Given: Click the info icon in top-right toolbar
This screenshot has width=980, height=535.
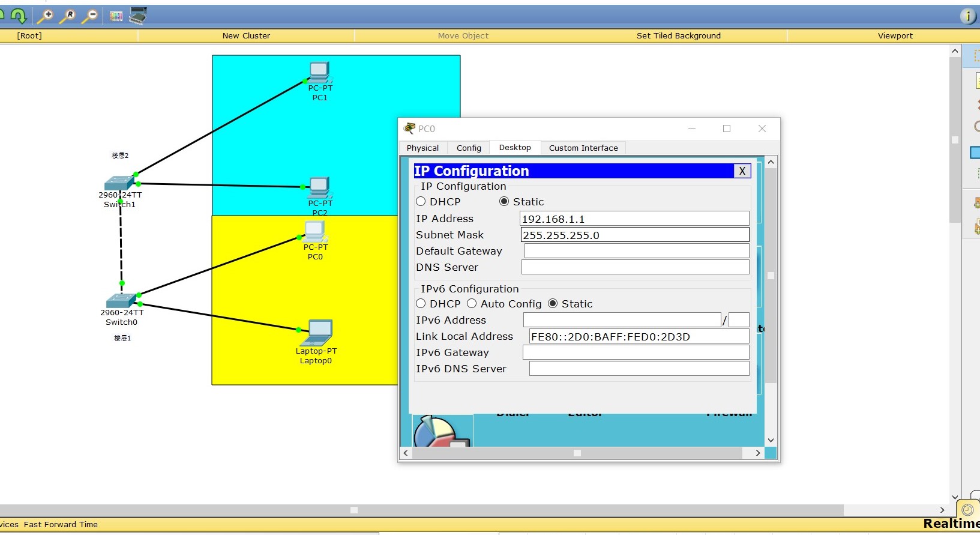Looking at the screenshot, I should (968, 16).
